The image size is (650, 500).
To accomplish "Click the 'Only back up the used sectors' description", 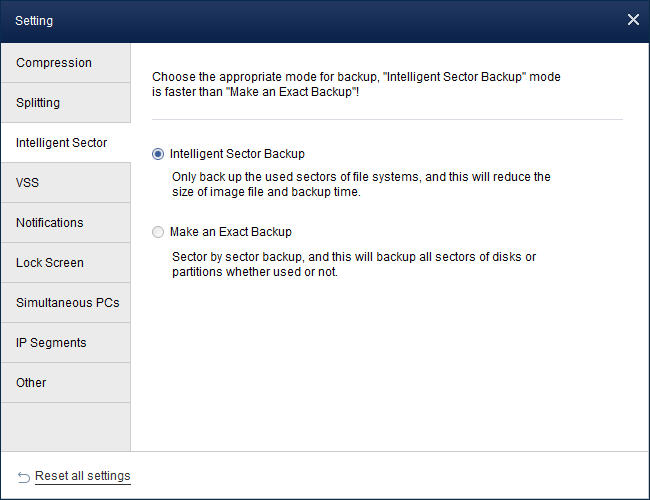I will (360, 185).
